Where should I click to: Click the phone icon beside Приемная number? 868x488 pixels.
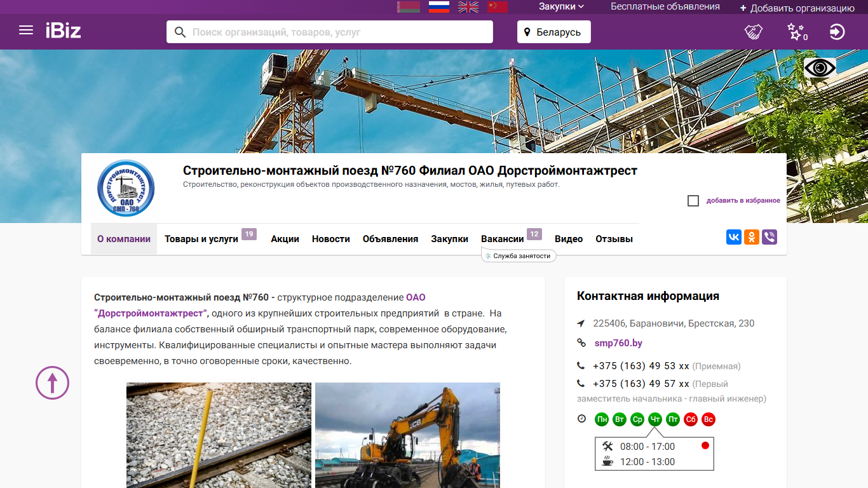(581, 366)
